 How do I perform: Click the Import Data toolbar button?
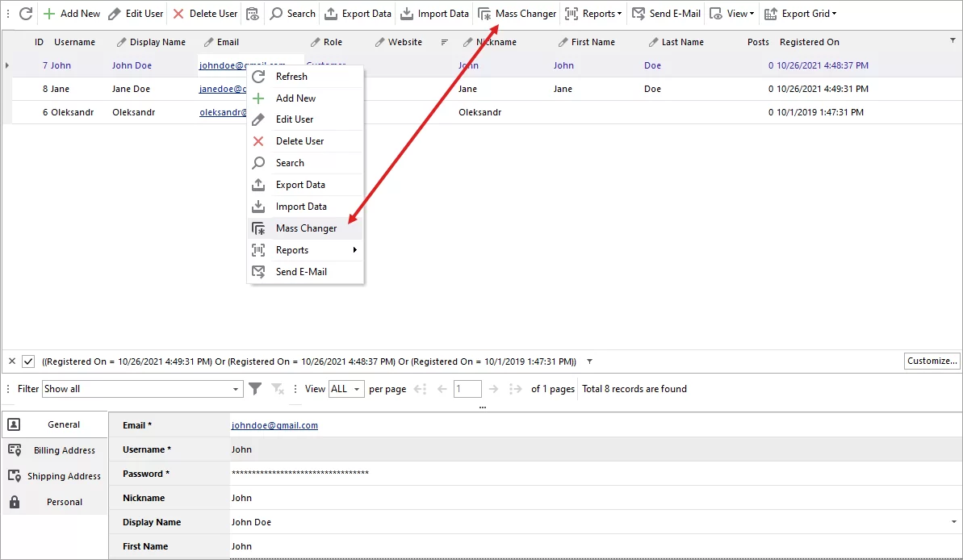pyautogui.click(x=434, y=14)
